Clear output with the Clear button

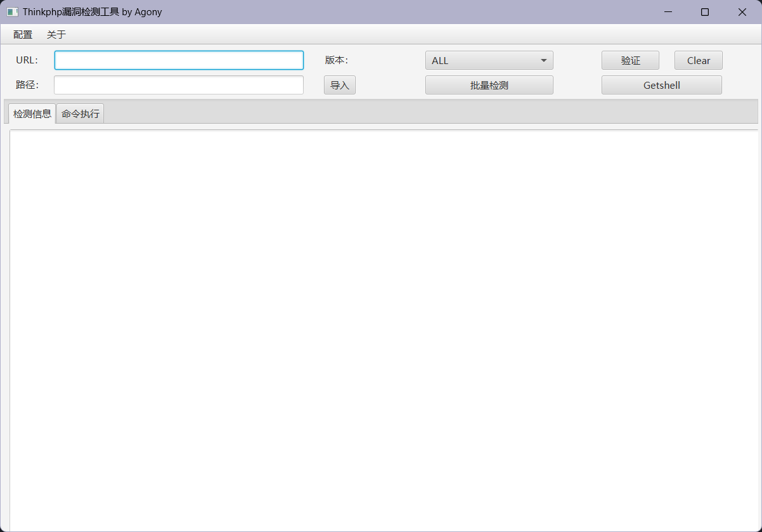(699, 60)
